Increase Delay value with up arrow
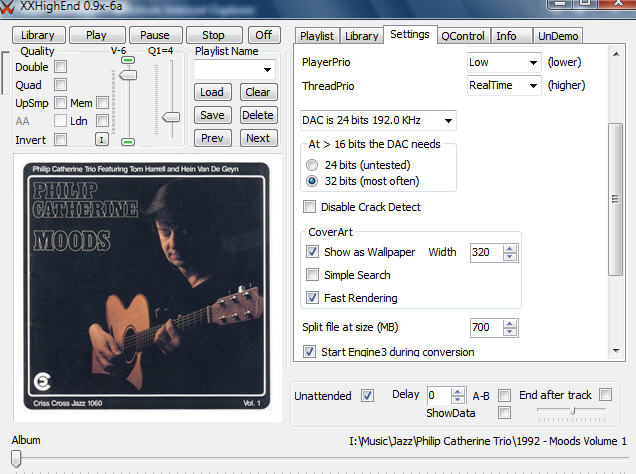This screenshot has width=636, height=474. coord(458,392)
